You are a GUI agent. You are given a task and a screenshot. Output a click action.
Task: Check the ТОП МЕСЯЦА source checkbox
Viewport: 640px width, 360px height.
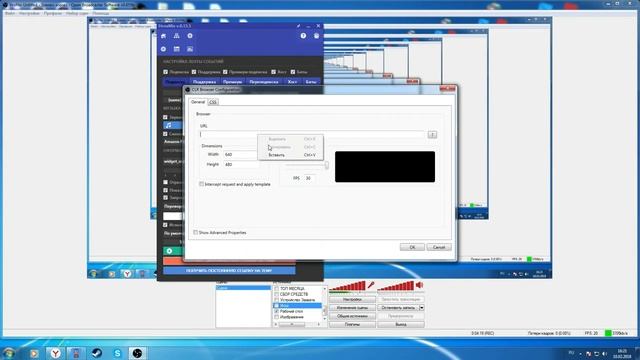click(x=276, y=289)
